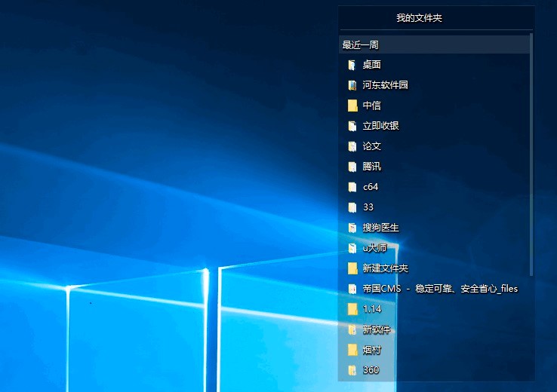Click the 1.14 folder icon
Viewport: 557px width, 392px height.
tap(352, 309)
